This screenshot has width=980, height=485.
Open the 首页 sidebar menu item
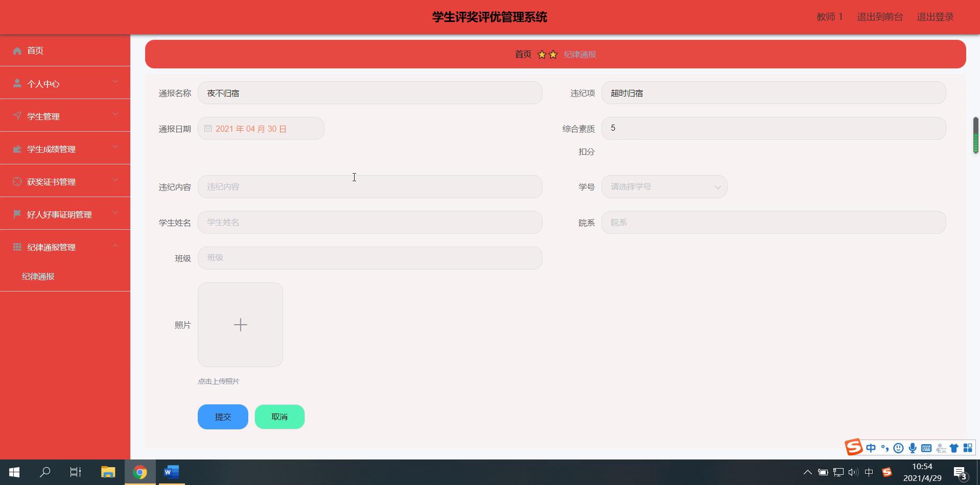pyautogui.click(x=35, y=51)
